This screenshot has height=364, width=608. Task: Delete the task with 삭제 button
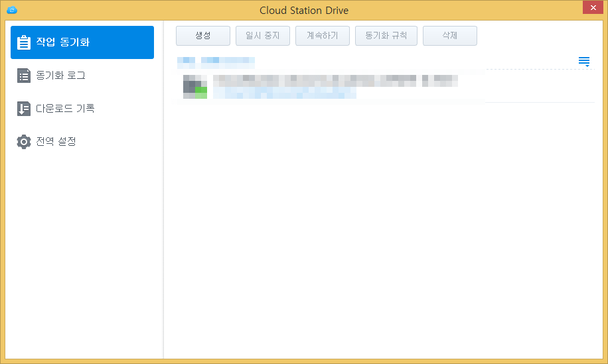[x=450, y=36]
